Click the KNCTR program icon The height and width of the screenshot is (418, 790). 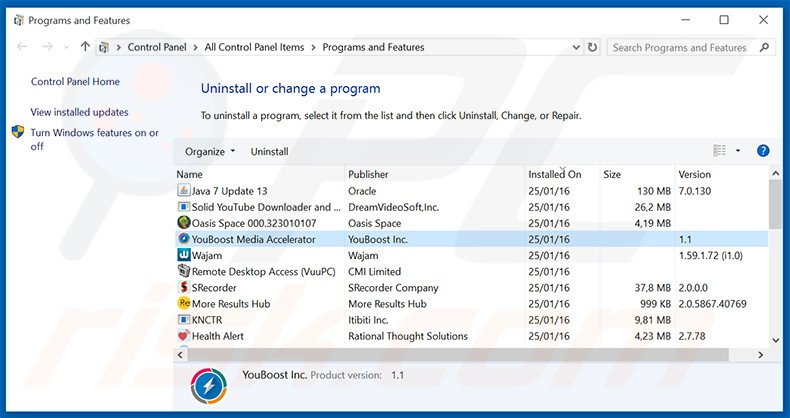[184, 320]
